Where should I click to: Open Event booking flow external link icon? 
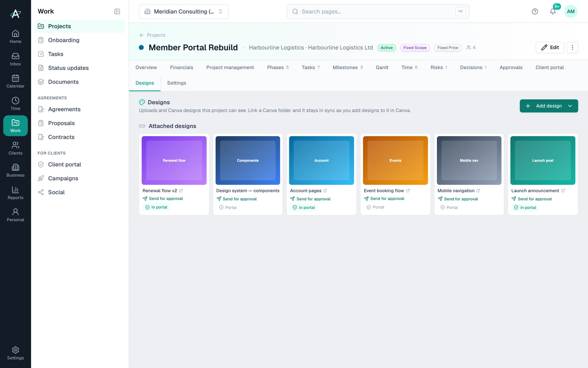pyautogui.click(x=408, y=191)
